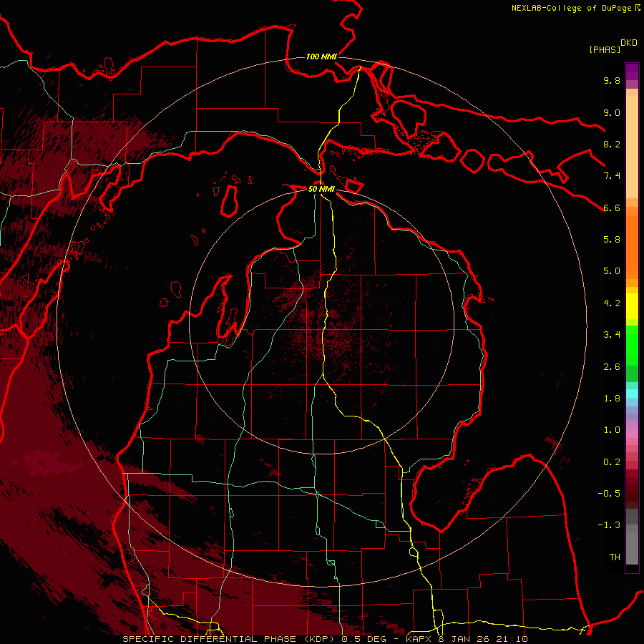Pick the cyan band of the color scale
The height and width of the screenshot is (644, 644).
click(632, 394)
